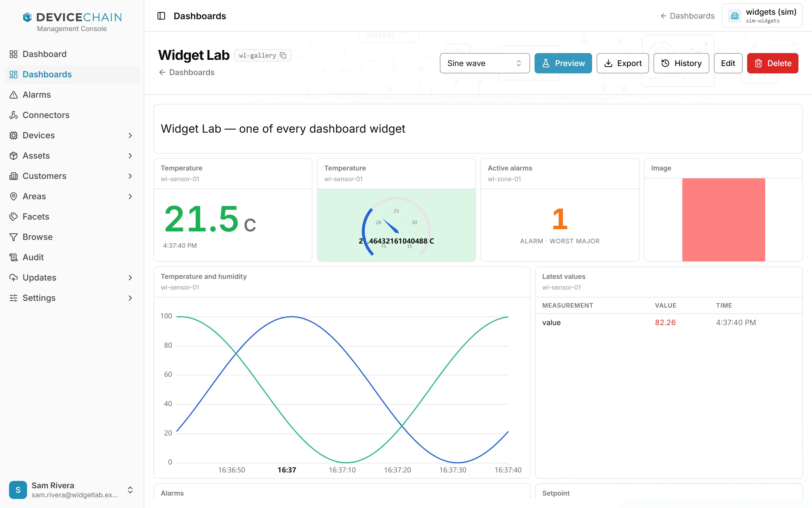Click the Areas pin icon
Screen dimensions: 812x508
click(x=14, y=196)
